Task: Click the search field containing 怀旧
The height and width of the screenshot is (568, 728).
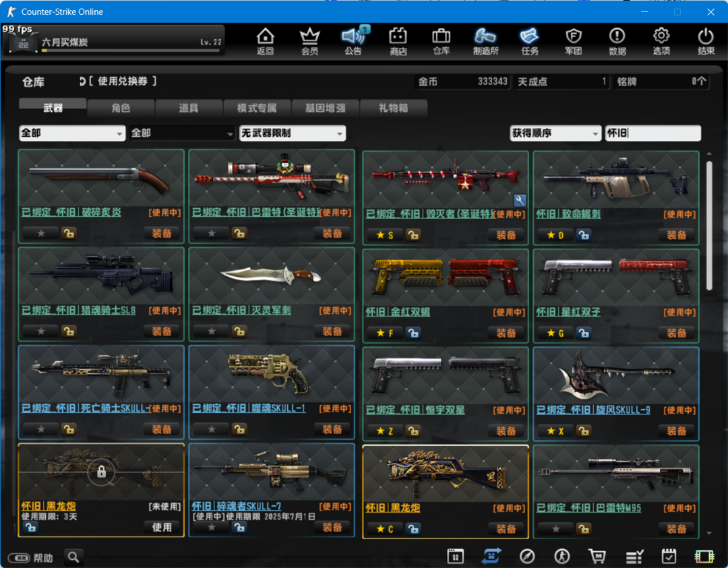Action: point(653,133)
